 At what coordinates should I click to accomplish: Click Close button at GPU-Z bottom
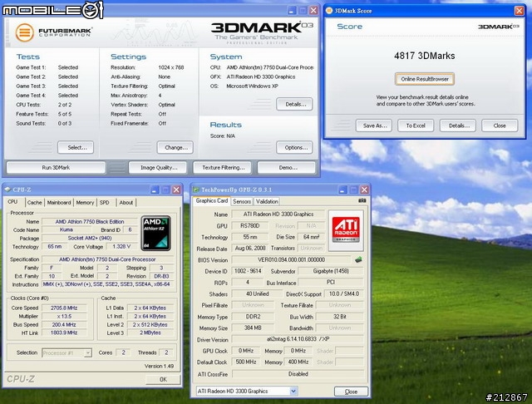[351, 392]
